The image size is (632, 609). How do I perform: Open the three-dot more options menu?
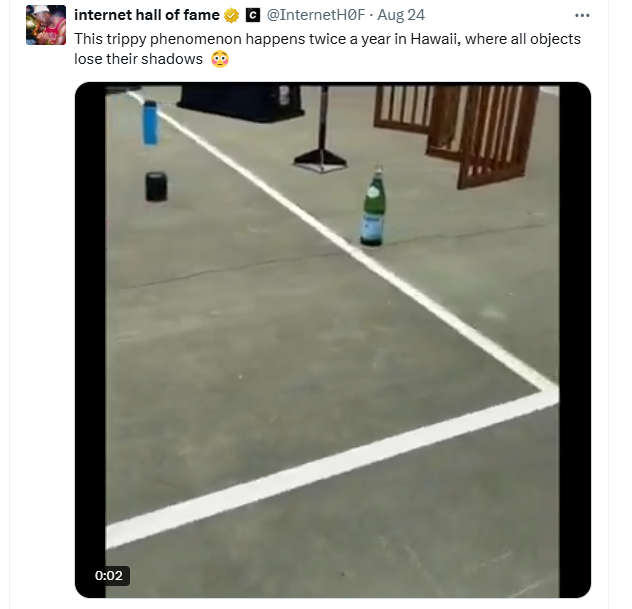pos(582,15)
